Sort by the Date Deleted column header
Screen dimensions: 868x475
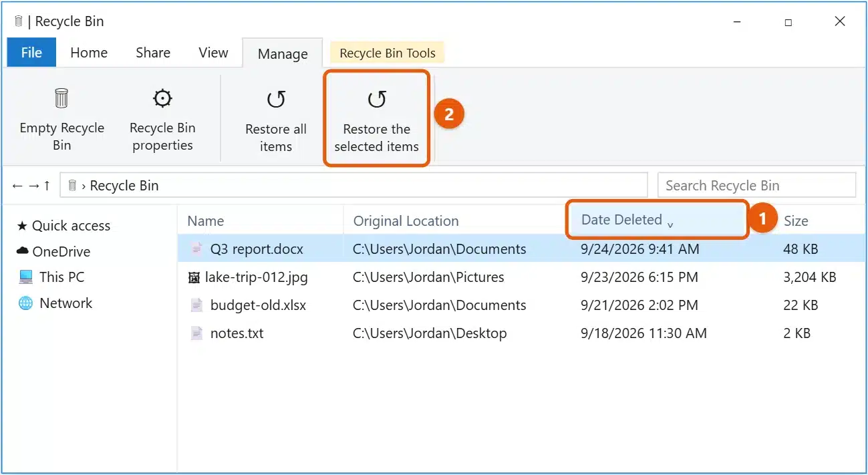[x=657, y=220]
